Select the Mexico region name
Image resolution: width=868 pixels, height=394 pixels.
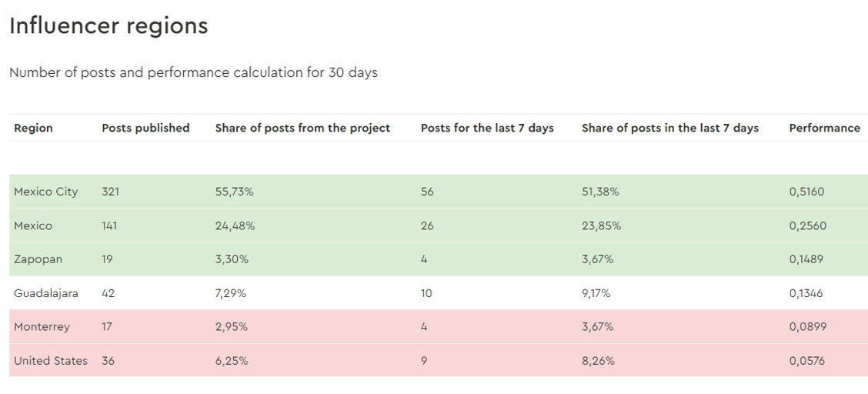click(x=33, y=225)
